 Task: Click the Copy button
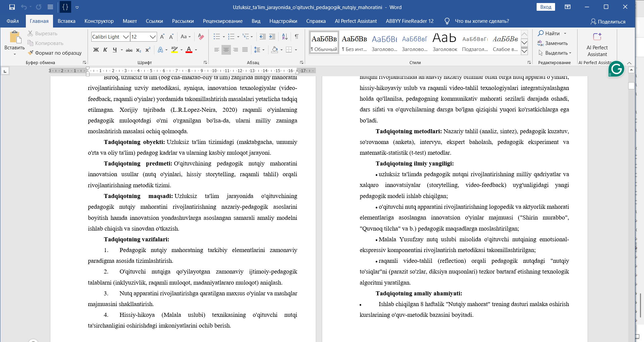(x=45, y=43)
